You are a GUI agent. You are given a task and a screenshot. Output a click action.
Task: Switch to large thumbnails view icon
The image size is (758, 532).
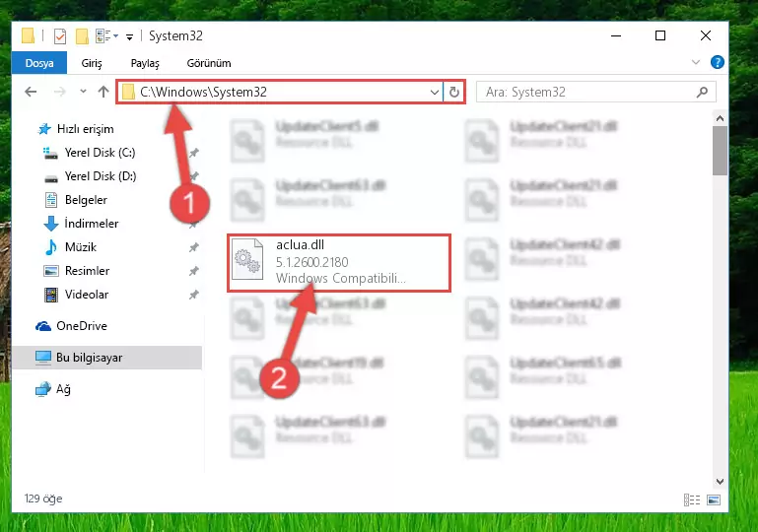point(714,499)
